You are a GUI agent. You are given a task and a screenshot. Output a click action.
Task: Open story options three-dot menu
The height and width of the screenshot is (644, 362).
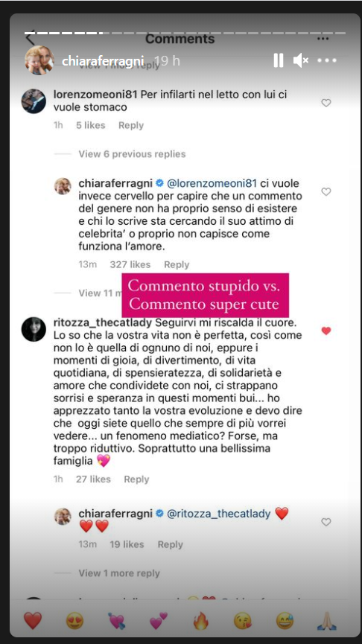click(327, 60)
